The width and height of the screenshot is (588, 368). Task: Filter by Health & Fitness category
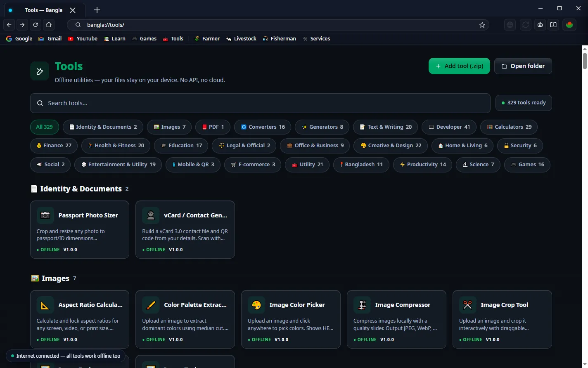tap(116, 146)
